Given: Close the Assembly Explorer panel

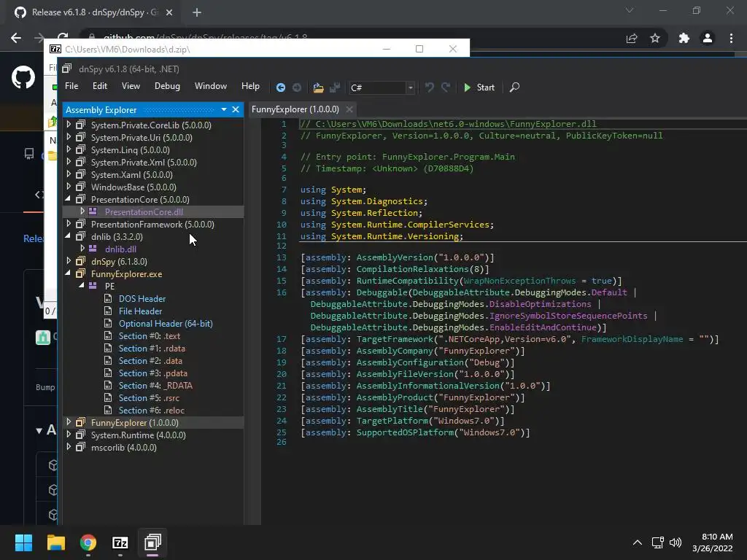Looking at the screenshot, I should 236,109.
